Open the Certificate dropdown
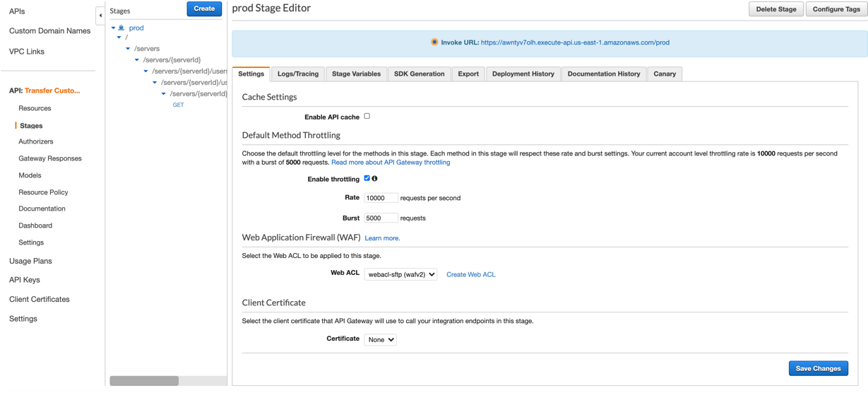Image resolution: width=868 pixels, height=393 pixels. [x=380, y=339]
